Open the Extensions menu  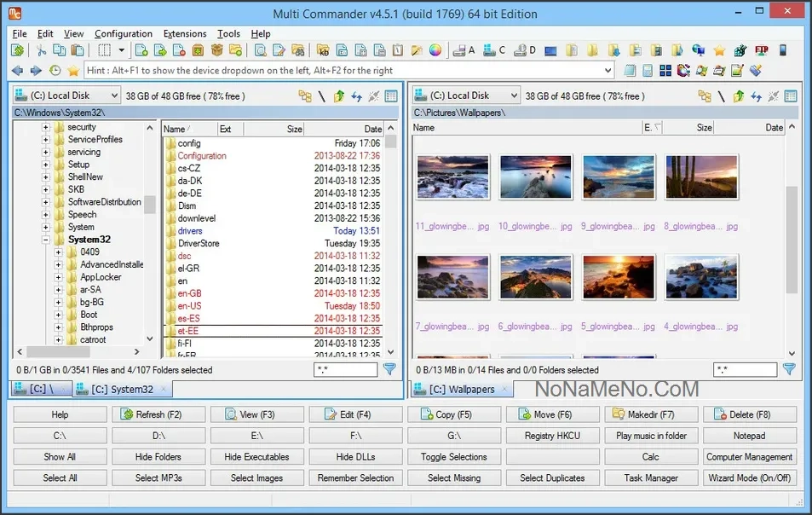tap(184, 34)
